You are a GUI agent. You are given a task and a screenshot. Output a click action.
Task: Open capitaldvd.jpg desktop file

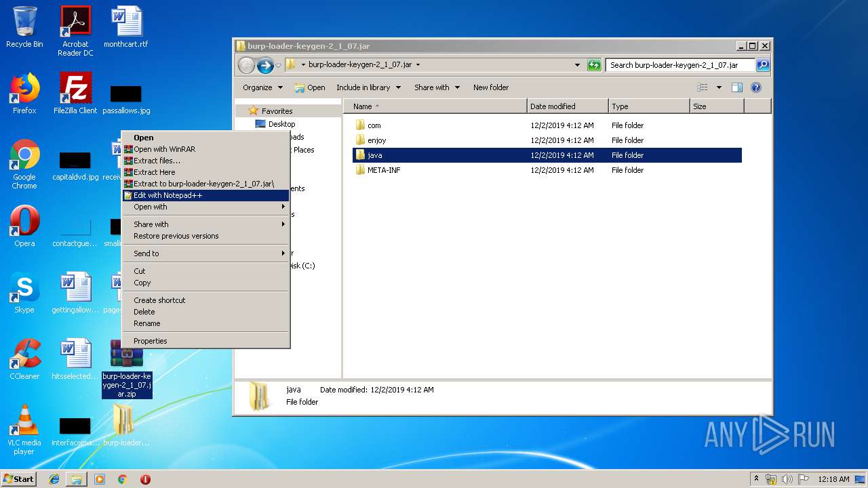pos(75,165)
